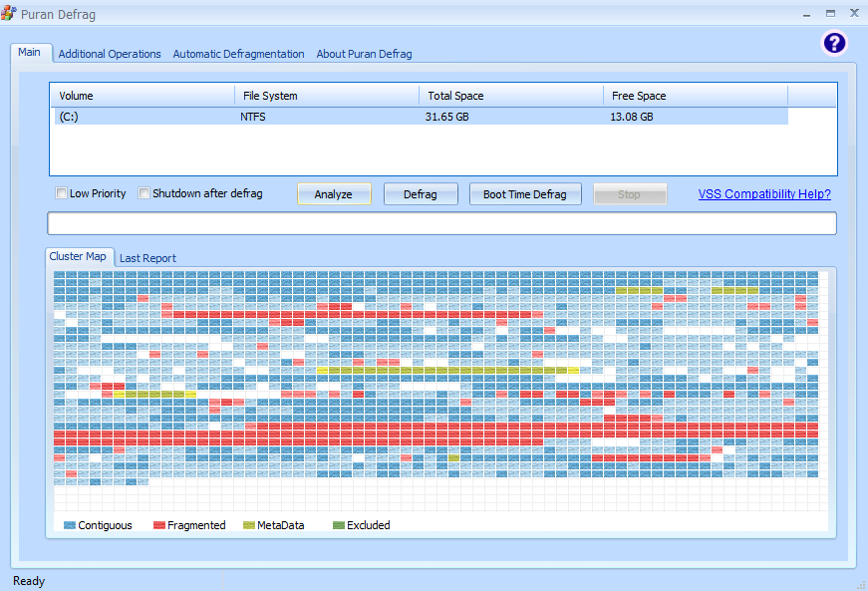Sort by the Free Space column header
This screenshot has height=591, width=868.
tap(696, 96)
